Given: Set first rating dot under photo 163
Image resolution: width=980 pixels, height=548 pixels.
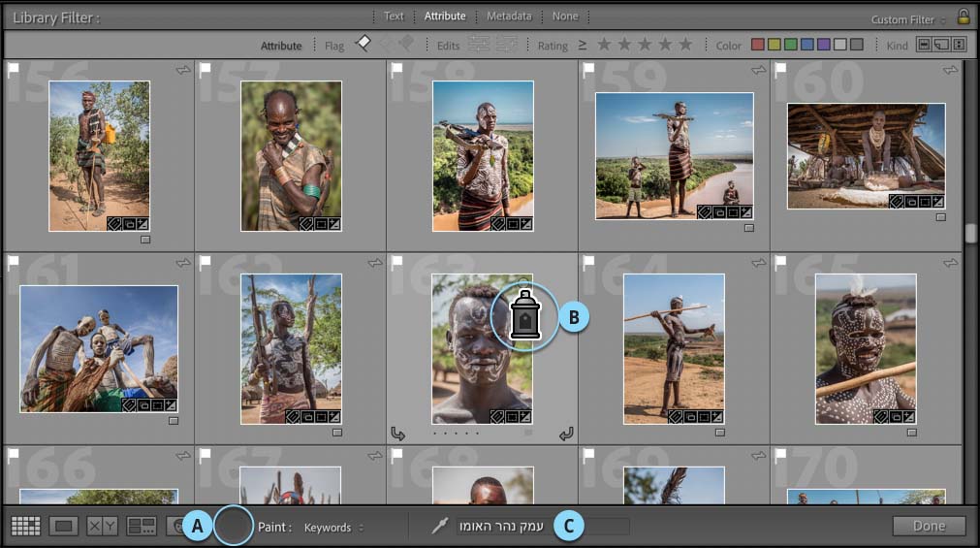Looking at the screenshot, I should 435,433.
